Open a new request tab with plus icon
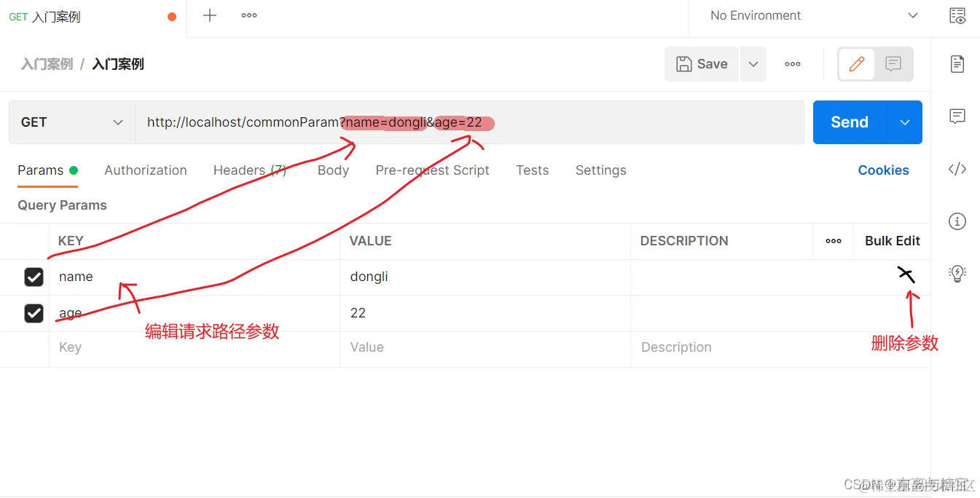This screenshot has width=980, height=498. click(x=210, y=15)
